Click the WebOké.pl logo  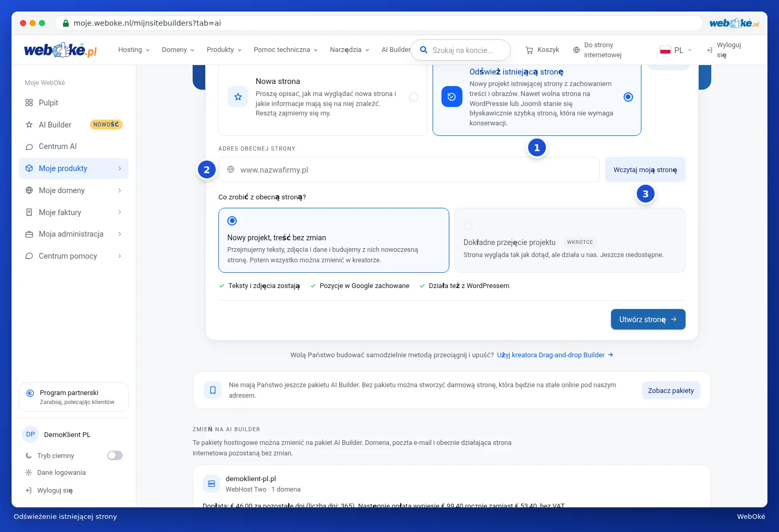[x=60, y=50]
